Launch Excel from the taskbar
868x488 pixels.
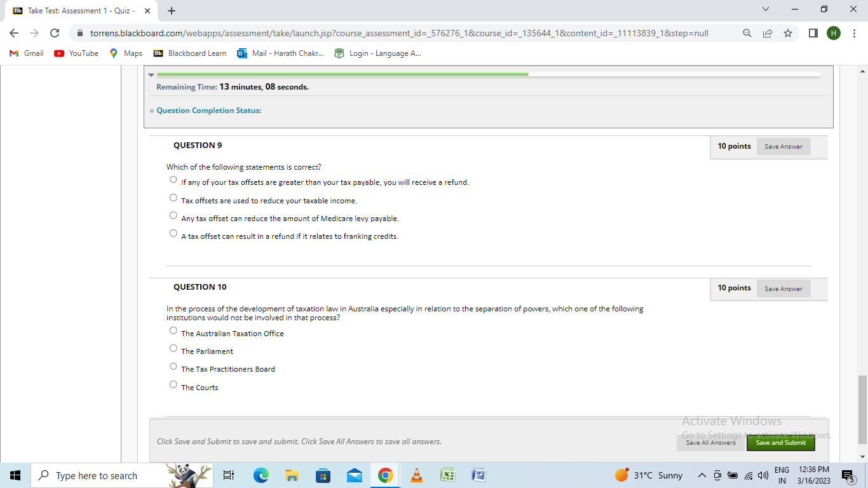pos(447,475)
